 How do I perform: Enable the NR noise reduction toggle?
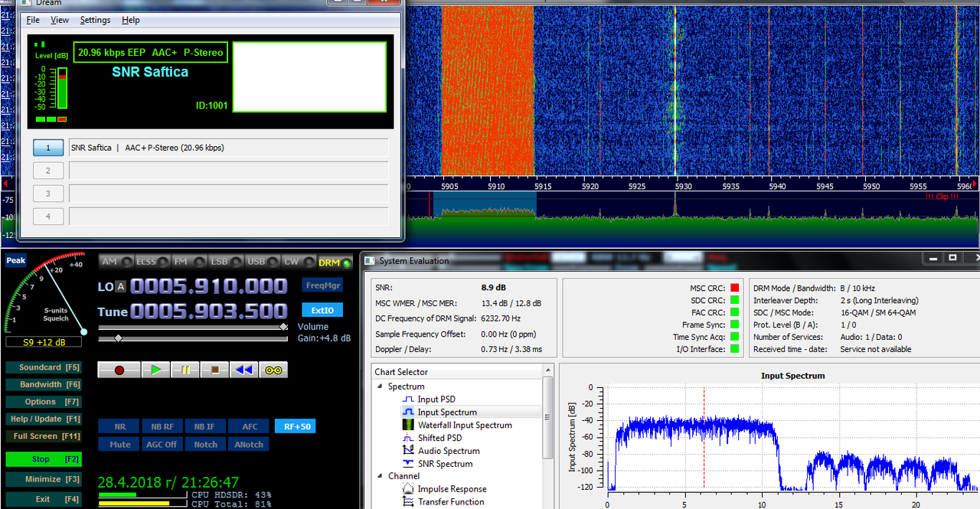tap(120, 426)
